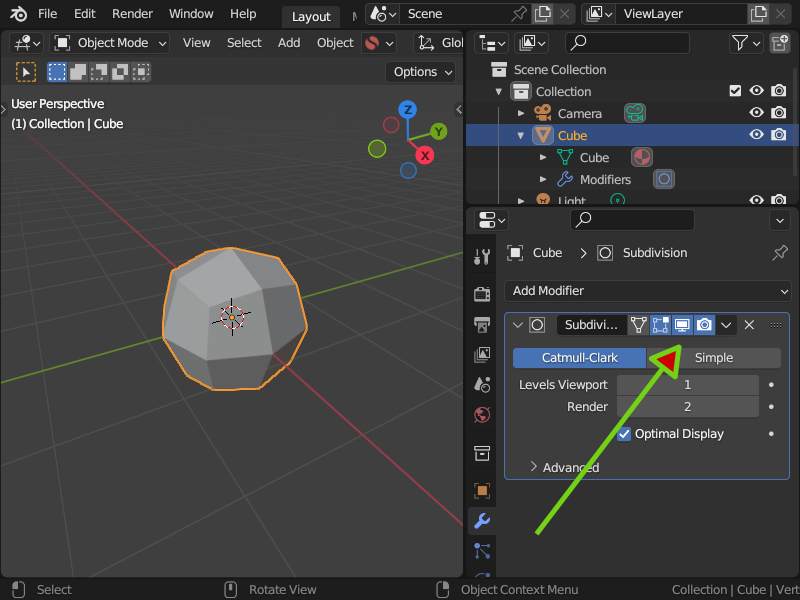This screenshot has width=800, height=600.
Task: Open the Render menu
Action: (132, 14)
